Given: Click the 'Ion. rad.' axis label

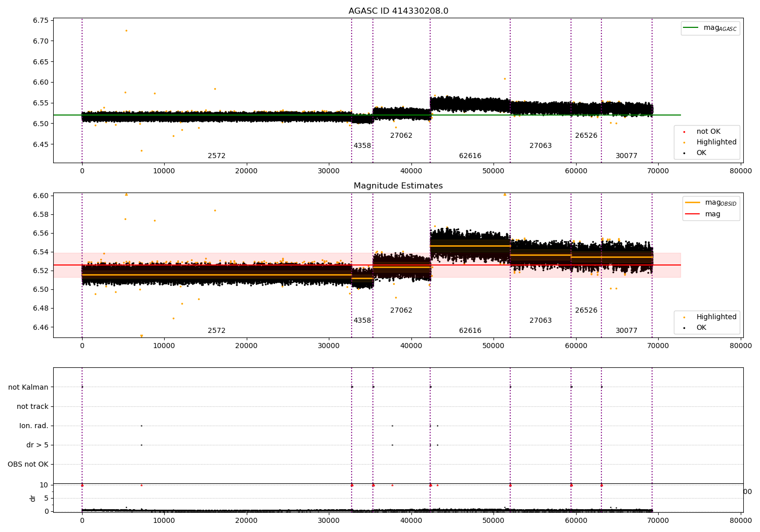Looking at the screenshot, I should (x=34, y=426).
